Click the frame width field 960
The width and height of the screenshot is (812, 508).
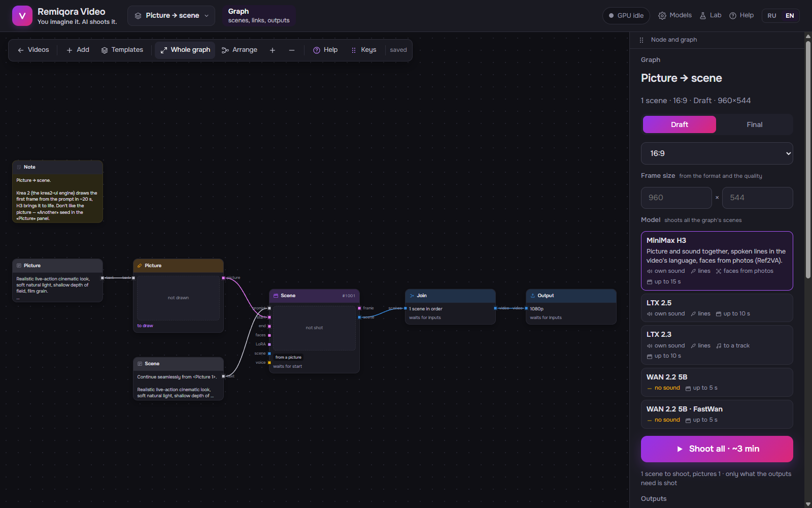tap(676, 198)
